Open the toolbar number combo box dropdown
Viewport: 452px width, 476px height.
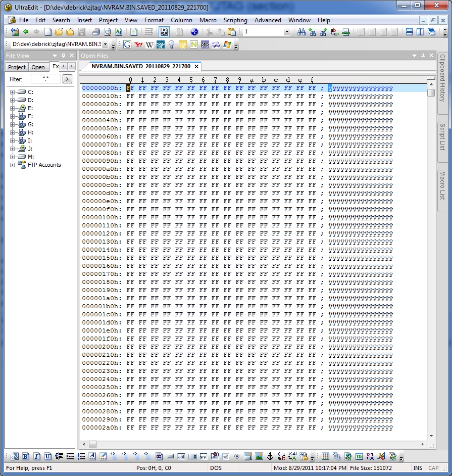(x=287, y=31)
